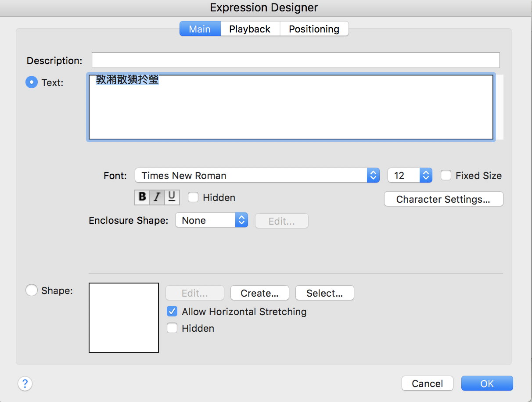Click the Character Settings button
Viewport: 532px width, 402px height.
point(443,199)
